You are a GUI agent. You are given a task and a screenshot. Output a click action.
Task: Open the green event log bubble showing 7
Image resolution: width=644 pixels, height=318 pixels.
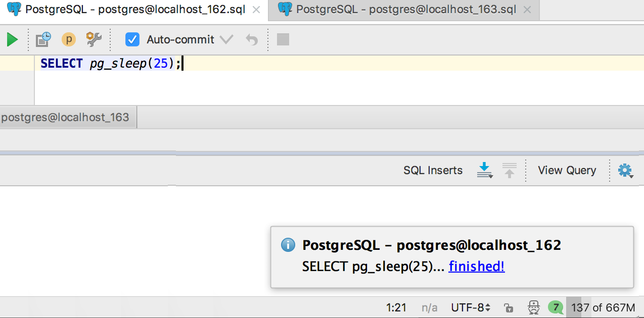click(556, 307)
